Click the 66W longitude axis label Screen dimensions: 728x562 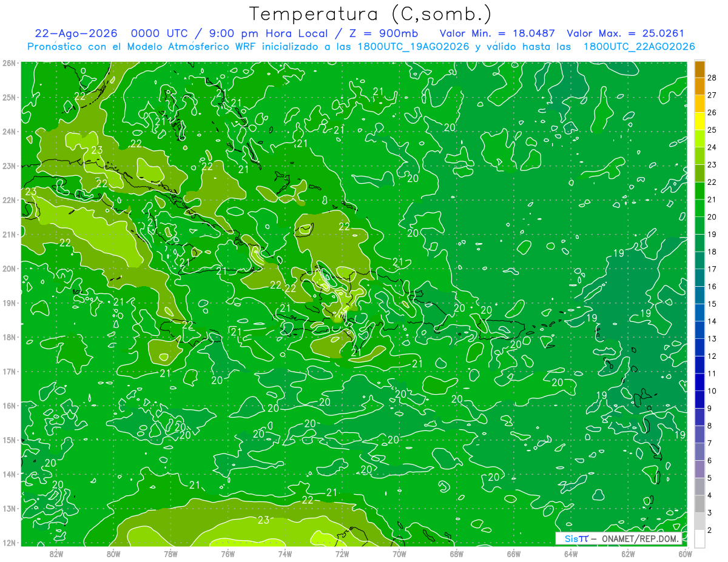point(514,554)
